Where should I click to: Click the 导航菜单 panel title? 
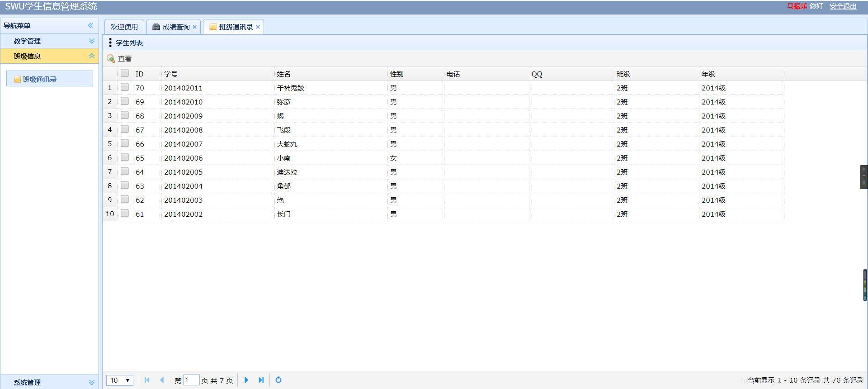tap(17, 25)
